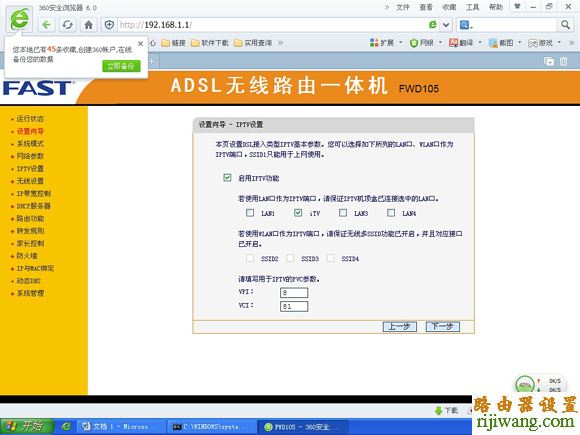
Task: Open a new tab with plus button
Action: pyautogui.click(x=152, y=61)
